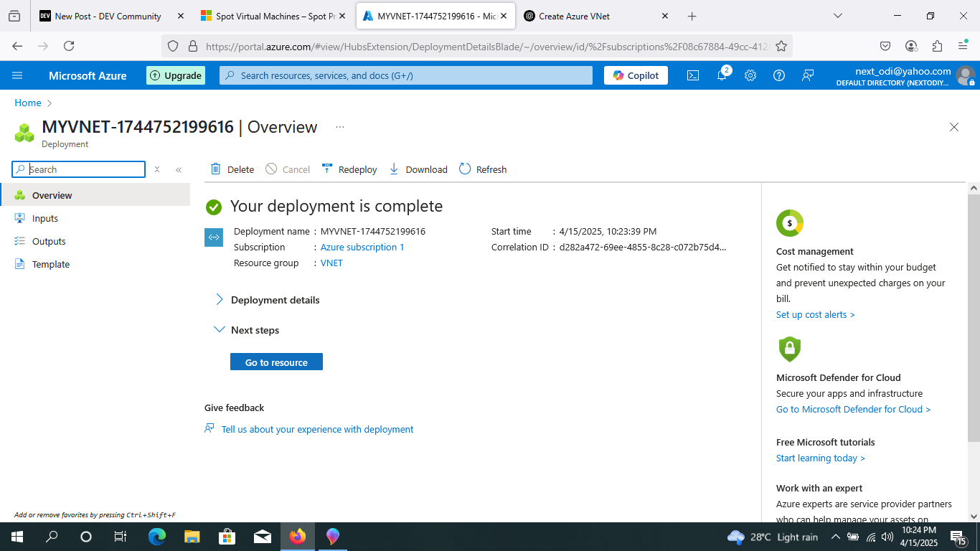
Task: Open the feedback icon in the top bar
Action: pyautogui.click(x=808, y=75)
